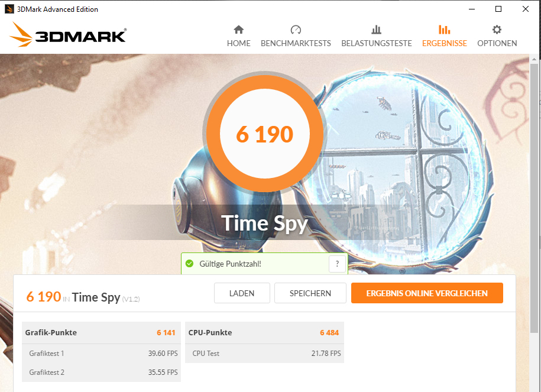Click the SPEICHERN button
This screenshot has width=541, height=392.
click(310, 293)
